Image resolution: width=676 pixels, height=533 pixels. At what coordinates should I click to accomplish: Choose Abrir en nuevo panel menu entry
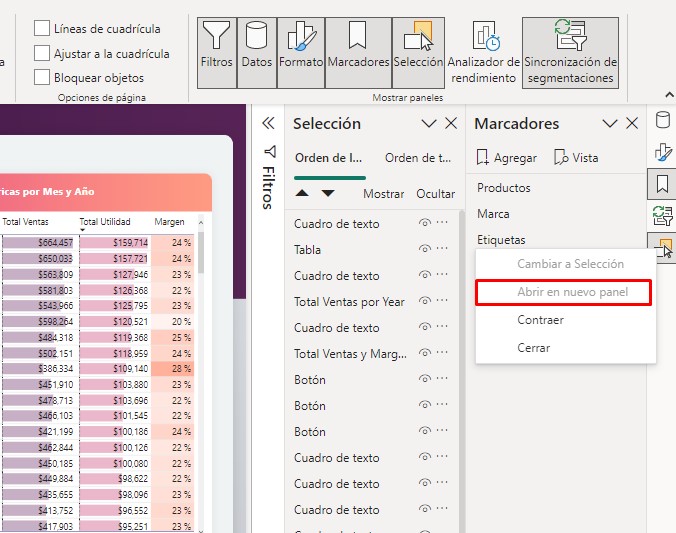(x=563, y=292)
